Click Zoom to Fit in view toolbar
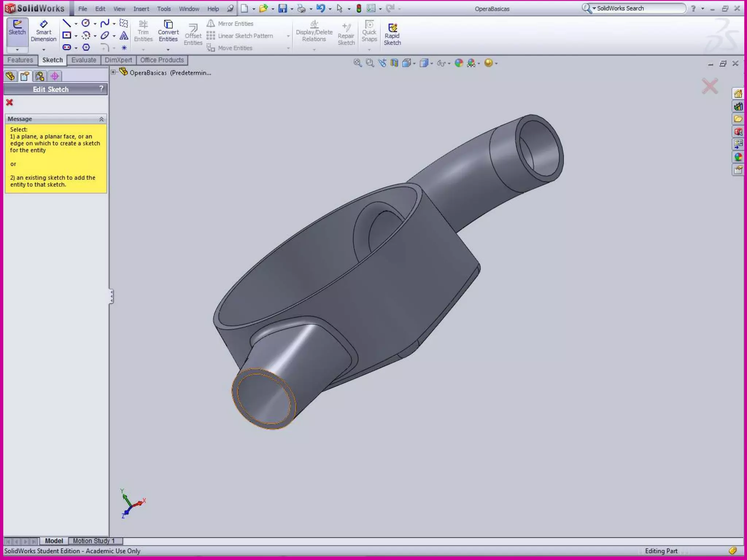747x560 pixels. point(357,63)
